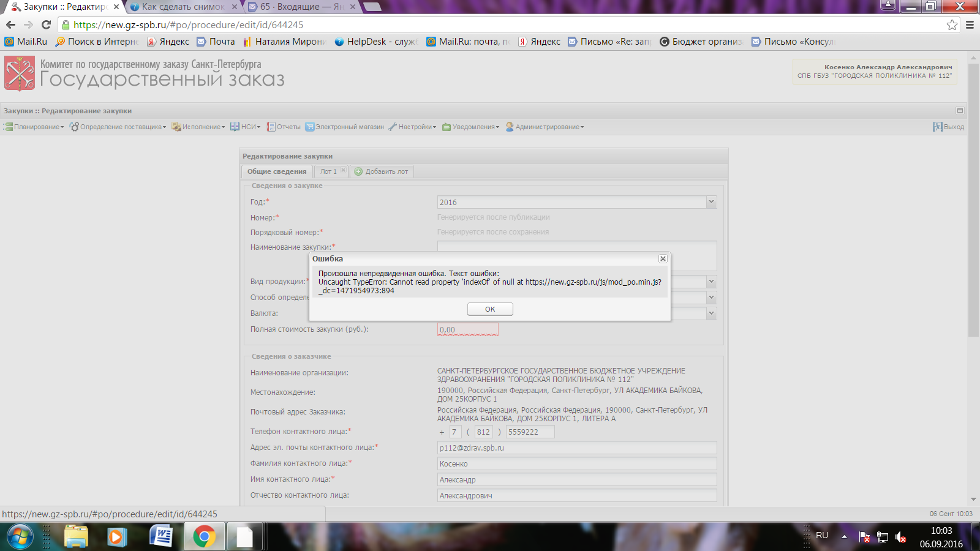Screen dimensions: 980x551
Task: Collapse the Закупки panel header button
Action: [x=960, y=111]
